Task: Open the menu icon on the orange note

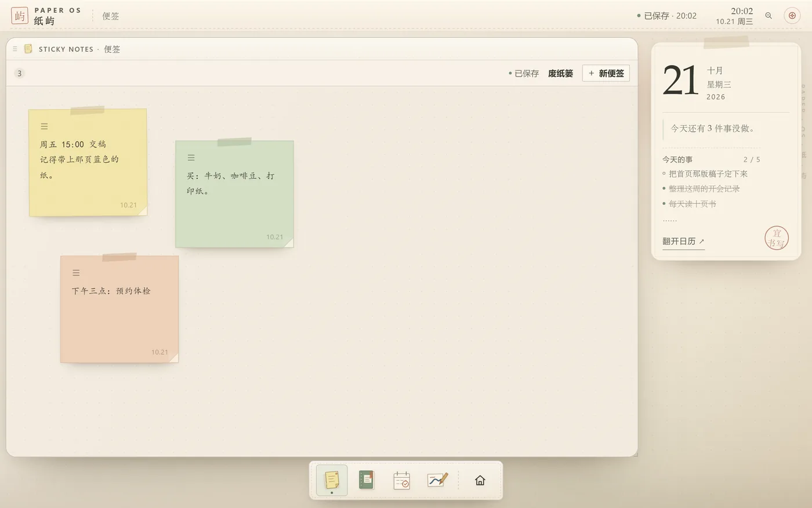Action: 76,273
